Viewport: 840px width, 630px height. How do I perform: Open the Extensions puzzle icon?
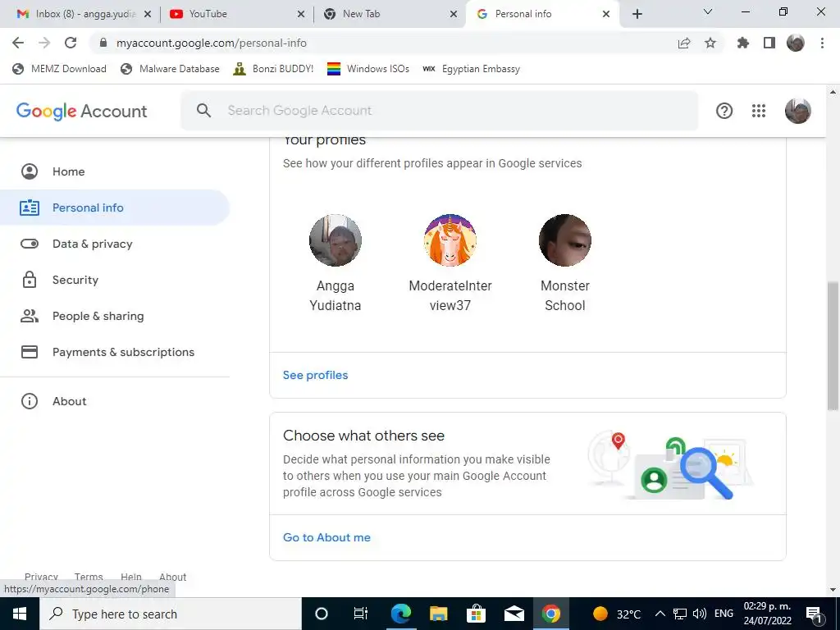743,43
